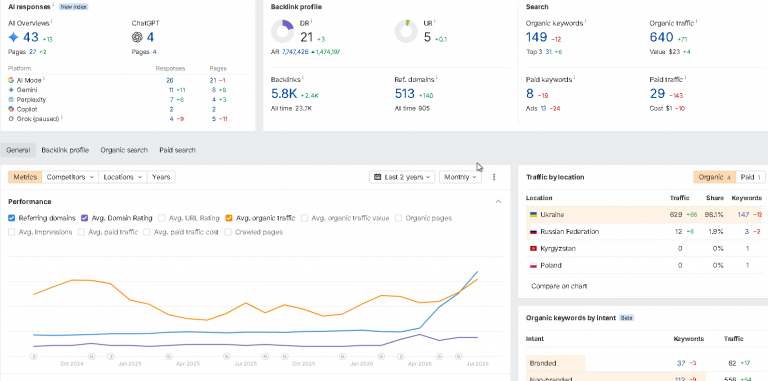Click the Ukraine flag icon
This screenshot has width=768, height=381.
click(x=533, y=214)
